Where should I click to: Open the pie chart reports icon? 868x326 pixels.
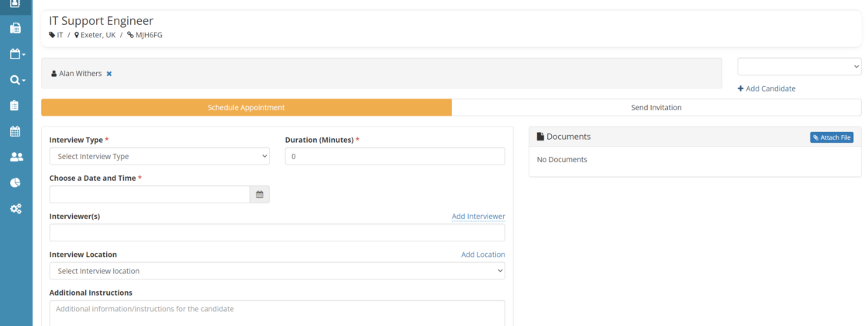(15, 182)
